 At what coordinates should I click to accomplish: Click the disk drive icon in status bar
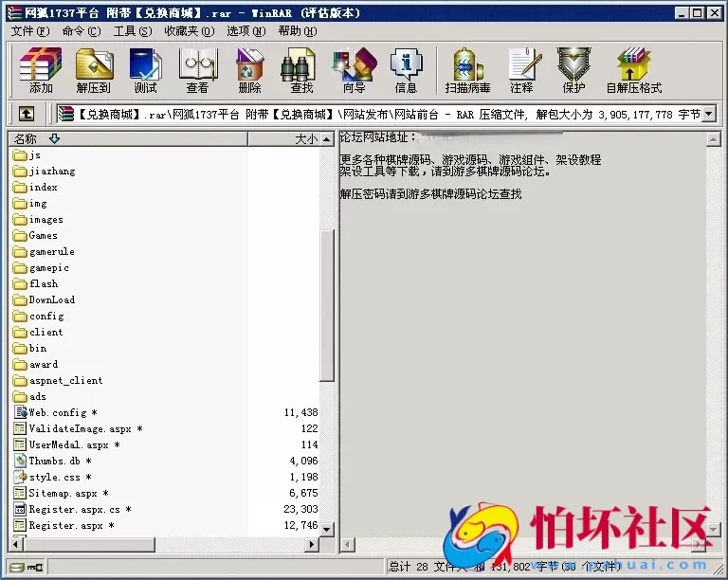tap(17, 567)
